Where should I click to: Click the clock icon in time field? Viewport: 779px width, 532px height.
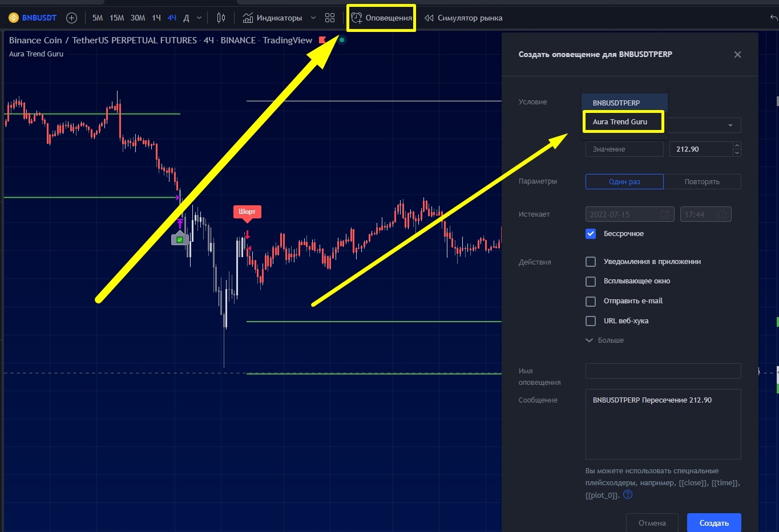[x=722, y=214]
